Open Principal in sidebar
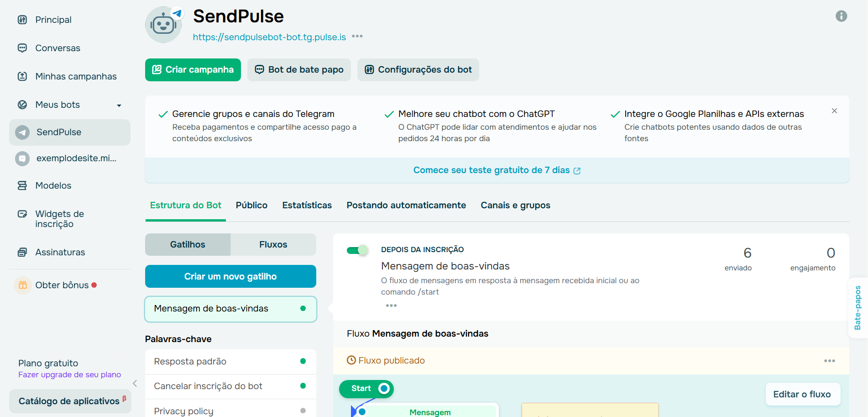This screenshot has width=868, height=417. [x=53, y=20]
